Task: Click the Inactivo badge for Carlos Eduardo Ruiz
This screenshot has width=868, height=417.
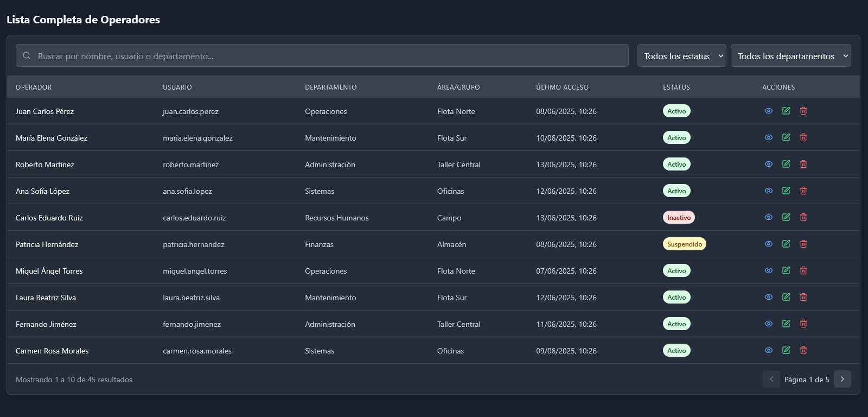Action: click(x=679, y=217)
